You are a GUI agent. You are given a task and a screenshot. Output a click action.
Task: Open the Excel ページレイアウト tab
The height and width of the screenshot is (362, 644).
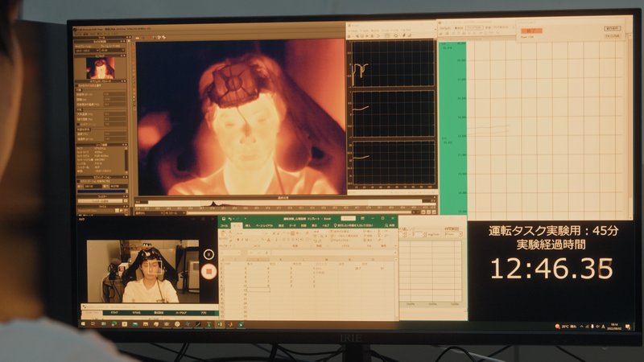point(265,226)
